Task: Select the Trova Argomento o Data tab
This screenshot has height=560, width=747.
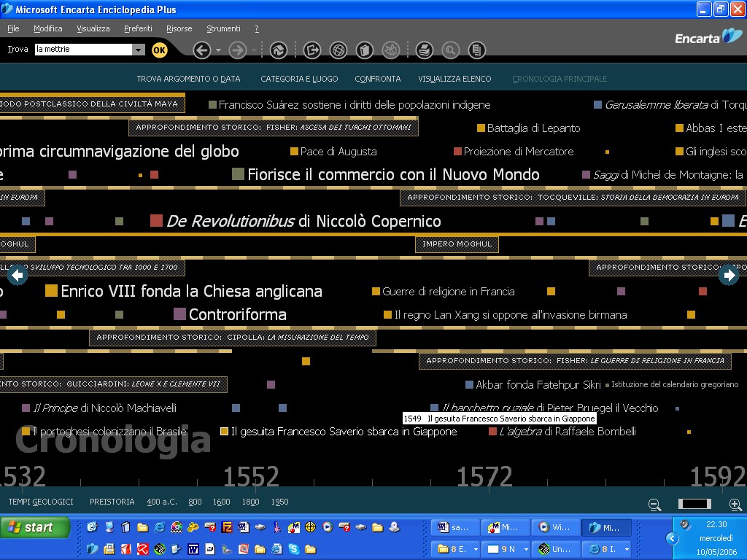Action: [189, 79]
